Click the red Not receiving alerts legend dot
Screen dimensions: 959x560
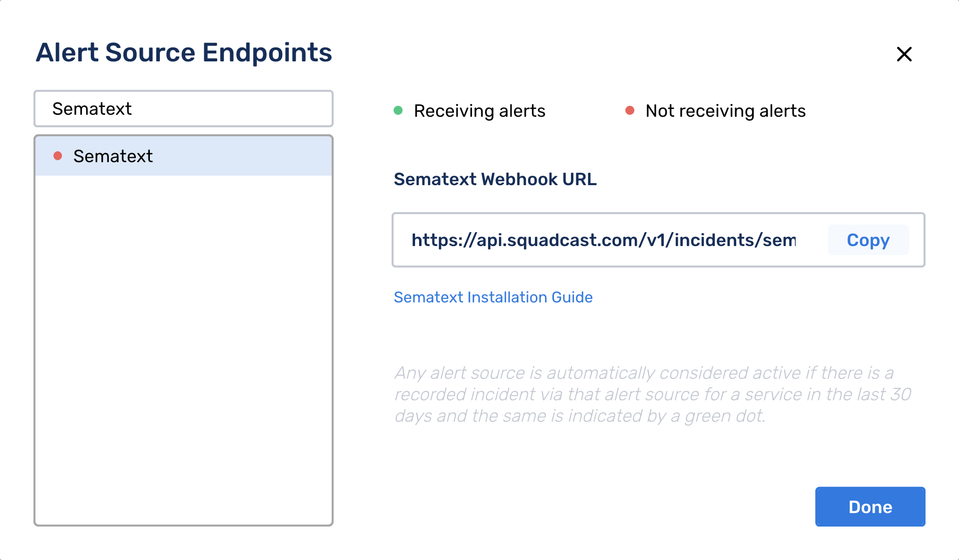tap(630, 110)
